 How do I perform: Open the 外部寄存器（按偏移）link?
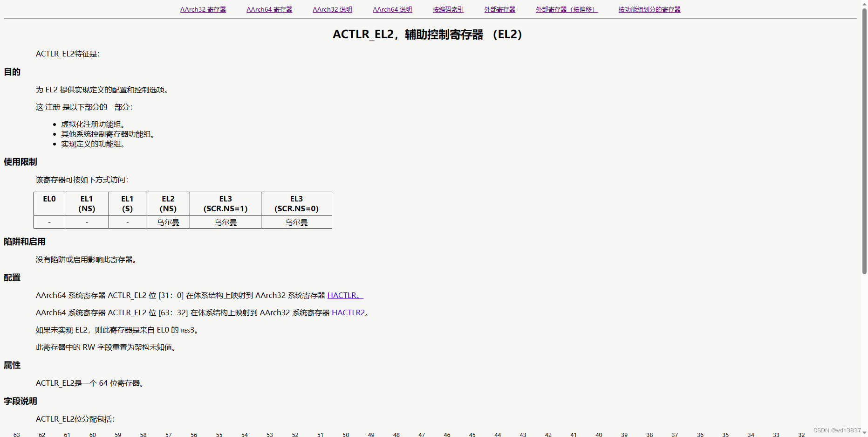(x=567, y=9)
